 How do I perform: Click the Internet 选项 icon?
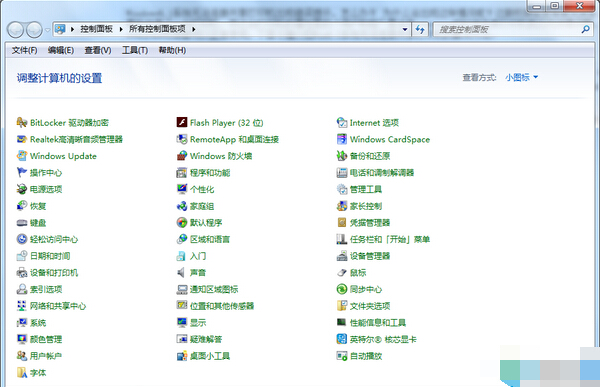click(x=342, y=122)
